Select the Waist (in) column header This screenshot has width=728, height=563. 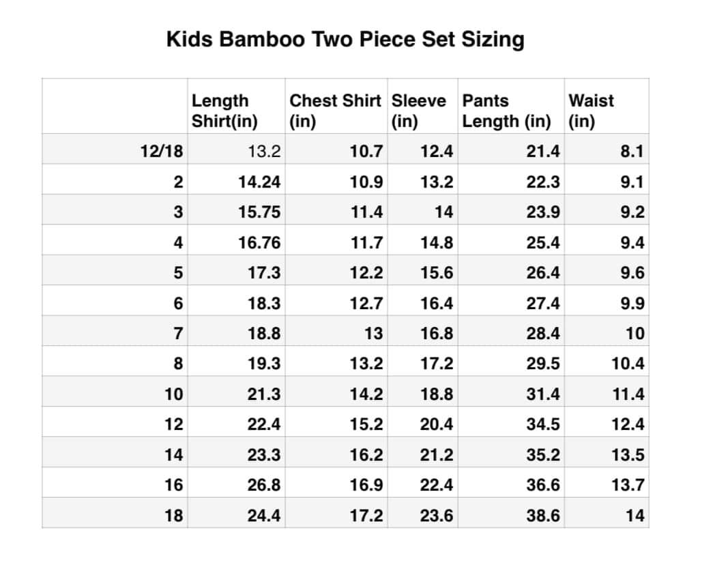click(x=591, y=111)
